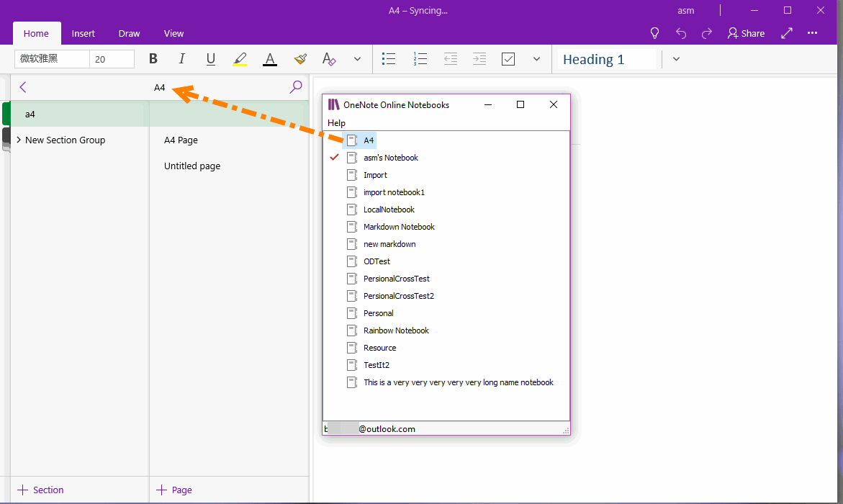The width and height of the screenshot is (843, 504).
Task: Select asm's Notebook entry
Action: [391, 158]
